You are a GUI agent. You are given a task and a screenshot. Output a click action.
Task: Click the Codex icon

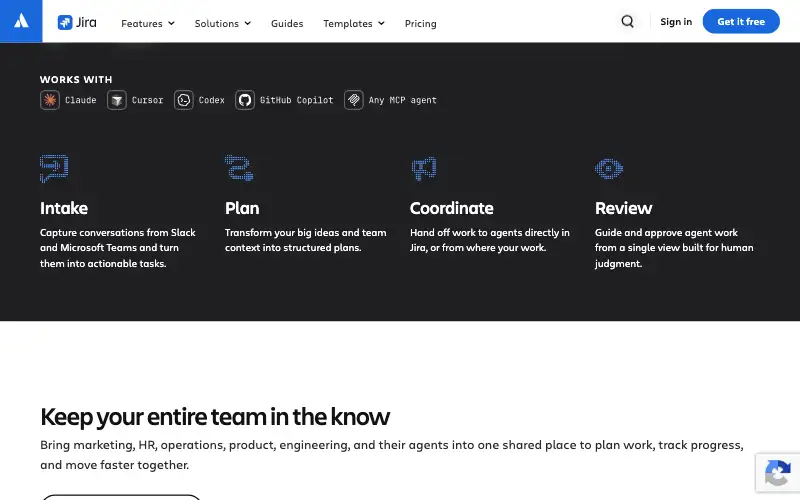click(x=184, y=100)
